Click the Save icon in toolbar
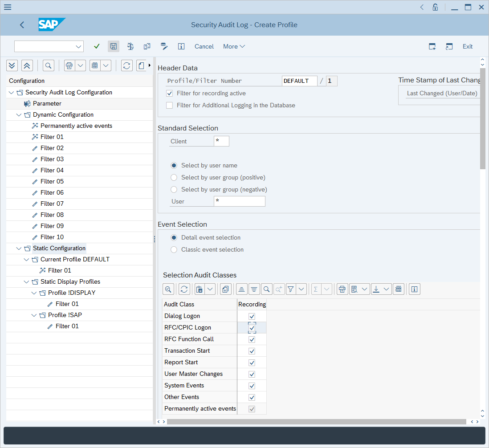This screenshot has height=448, width=489. (x=114, y=46)
